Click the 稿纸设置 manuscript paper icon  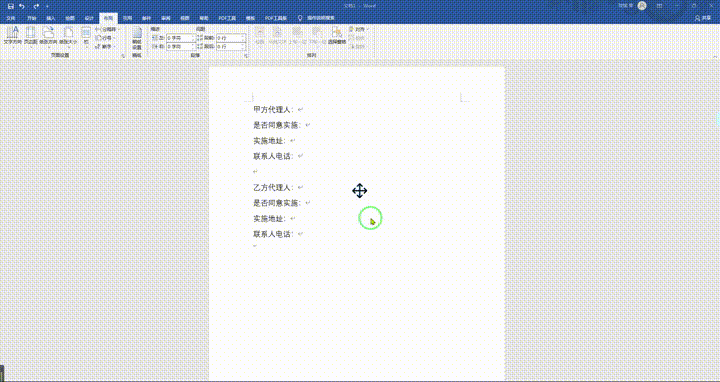(137, 38)
